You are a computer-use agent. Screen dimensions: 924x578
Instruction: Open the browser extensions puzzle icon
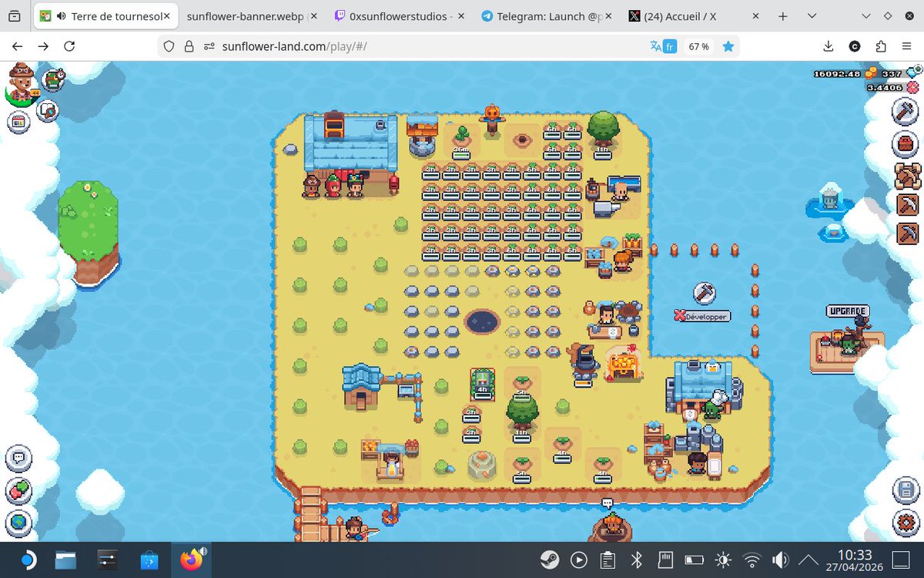point(881,46)
